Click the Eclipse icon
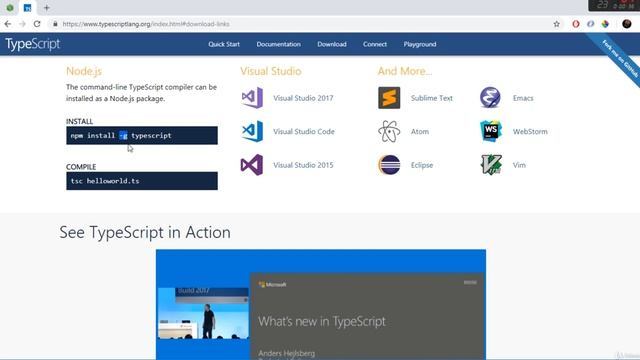 [x=389, y=165]
